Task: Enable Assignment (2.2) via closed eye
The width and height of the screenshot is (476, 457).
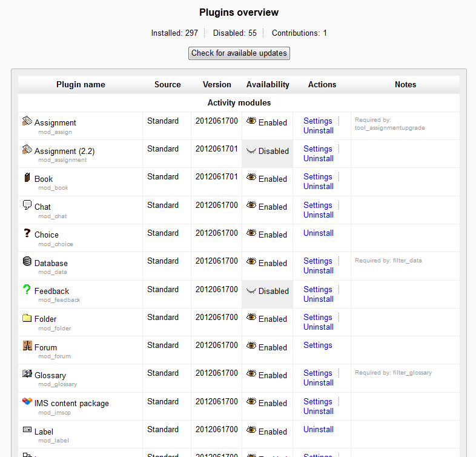Action: pyautogui.click(x=251, y=151)
